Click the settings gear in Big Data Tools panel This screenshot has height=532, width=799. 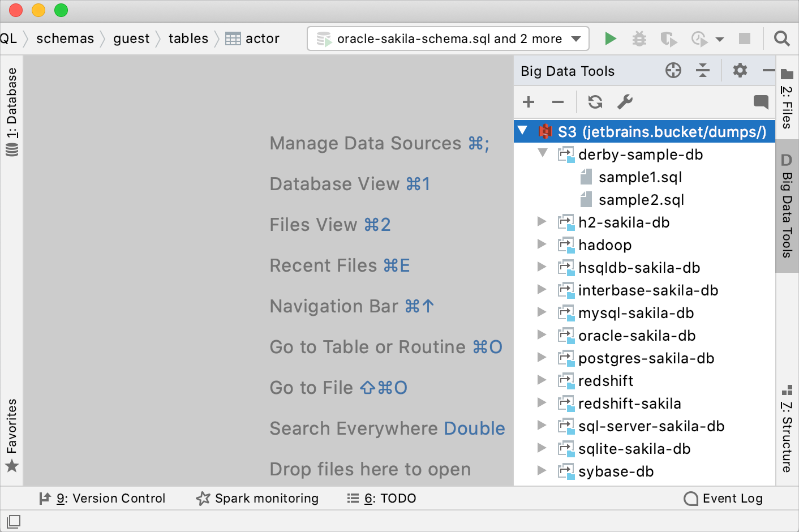pos(739,71)
